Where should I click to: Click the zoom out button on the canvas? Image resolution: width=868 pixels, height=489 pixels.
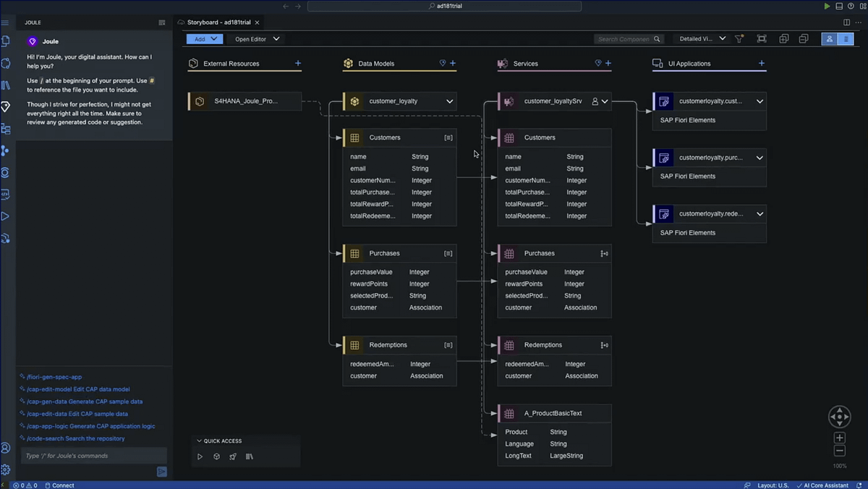coord(840,451)
